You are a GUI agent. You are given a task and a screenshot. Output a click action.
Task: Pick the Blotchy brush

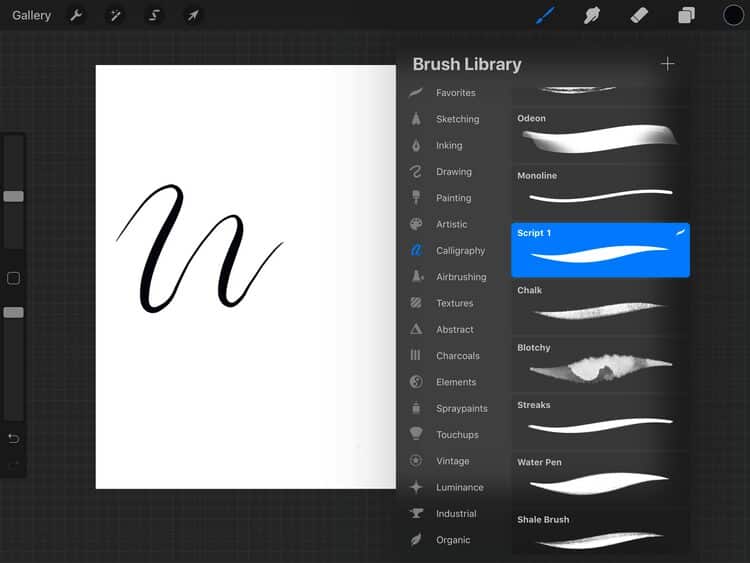tap(600, 360)
